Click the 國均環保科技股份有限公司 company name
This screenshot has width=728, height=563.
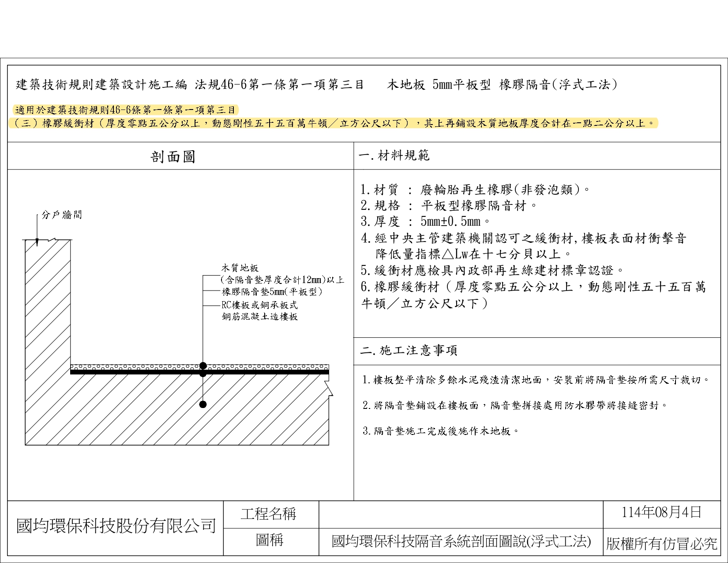(x=116, y=526)
